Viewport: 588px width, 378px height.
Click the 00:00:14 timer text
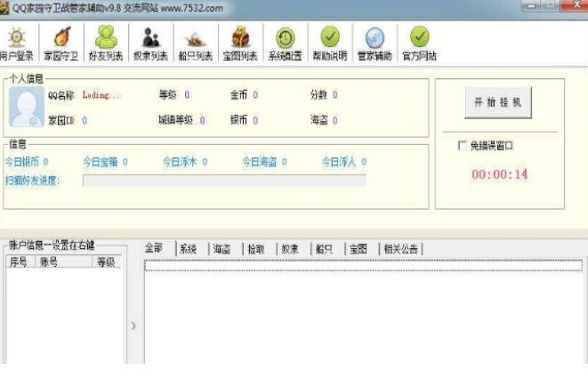pos(499,174)
